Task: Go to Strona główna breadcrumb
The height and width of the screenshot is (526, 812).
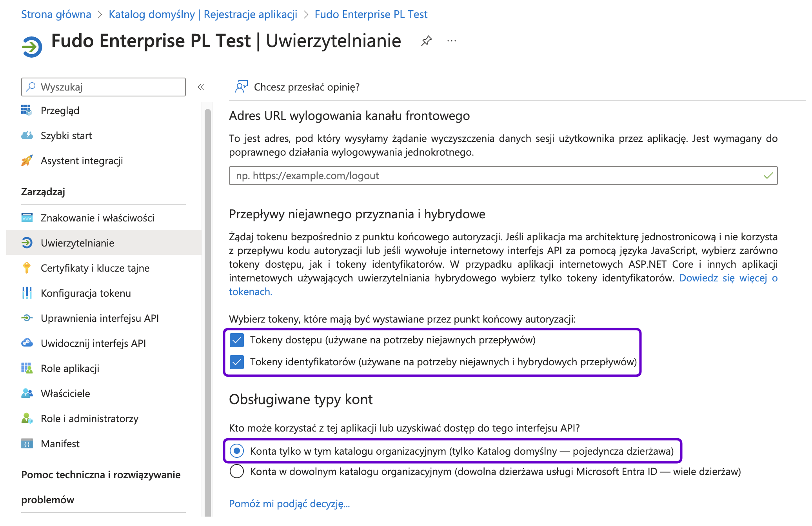Action: (56, 15)
